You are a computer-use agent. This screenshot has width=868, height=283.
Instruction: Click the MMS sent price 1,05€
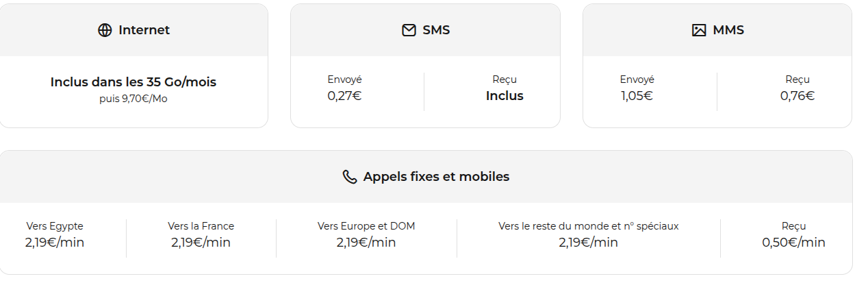click(x=637, y=96)
